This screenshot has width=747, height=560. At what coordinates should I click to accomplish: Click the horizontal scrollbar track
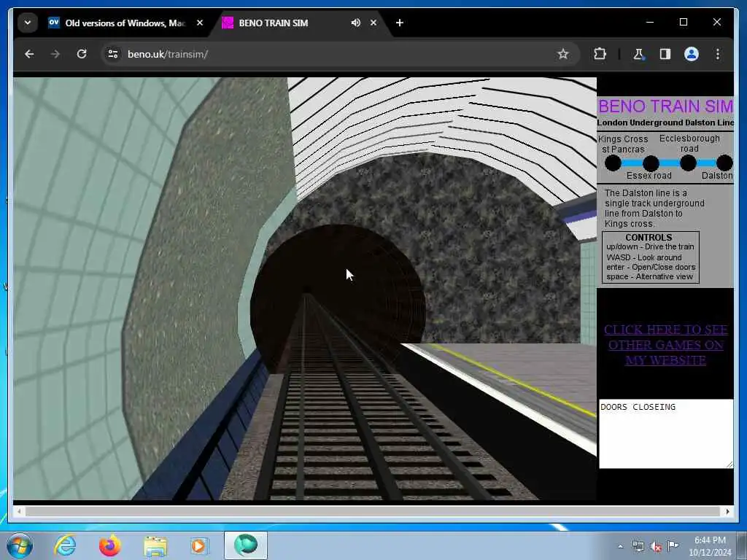point(373,511)
